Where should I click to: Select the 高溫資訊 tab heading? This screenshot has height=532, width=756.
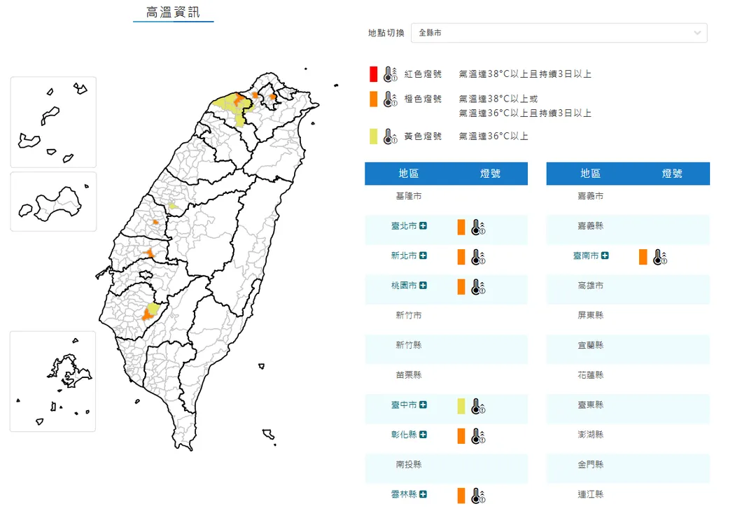coord(173,12)
